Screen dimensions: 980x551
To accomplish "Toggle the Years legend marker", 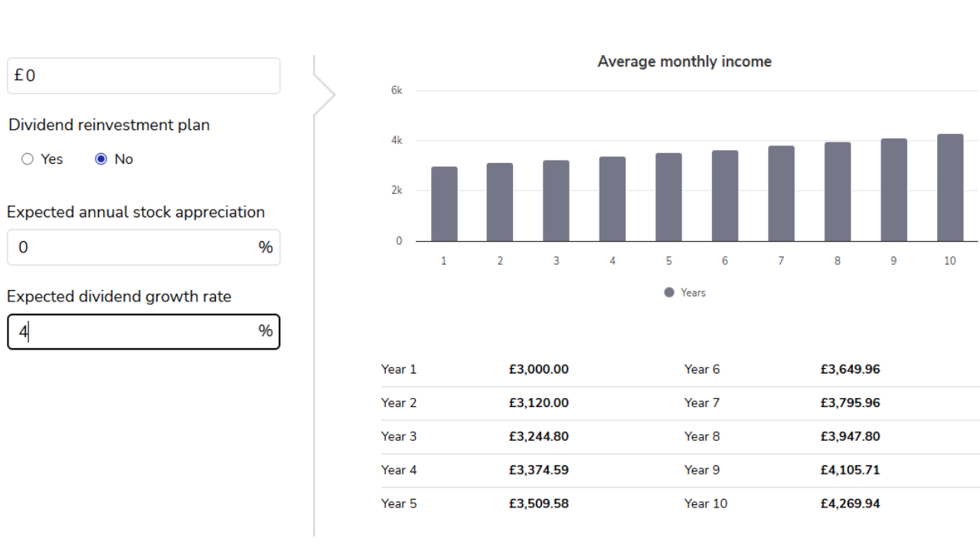I will 669,292.
